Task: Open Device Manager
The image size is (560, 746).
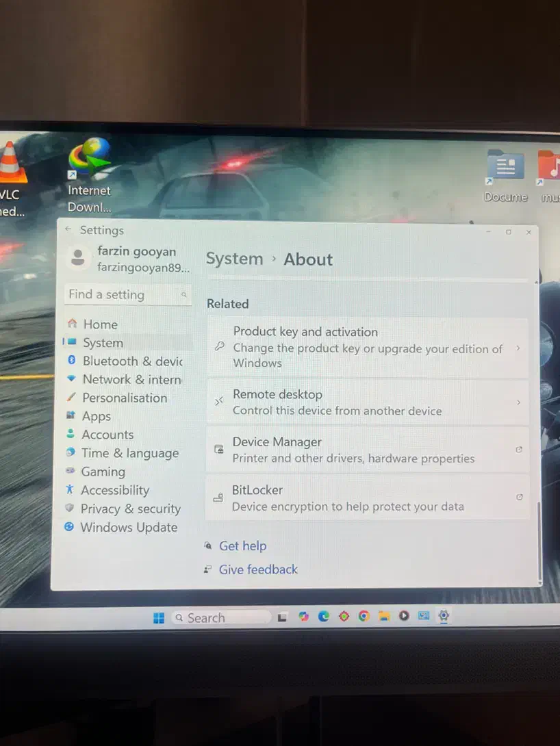Action: [x=367, y=450]
